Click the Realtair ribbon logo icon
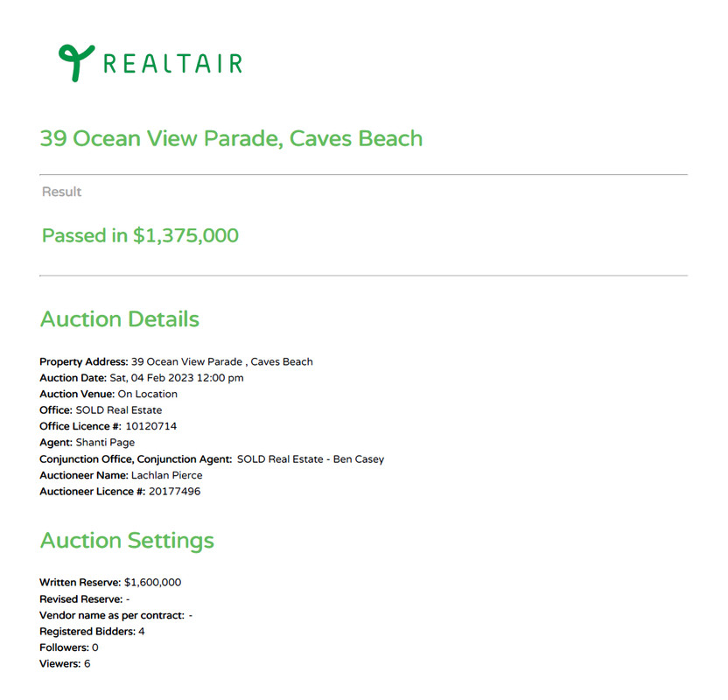Screen dimensions: 728x700 point(75,62)
